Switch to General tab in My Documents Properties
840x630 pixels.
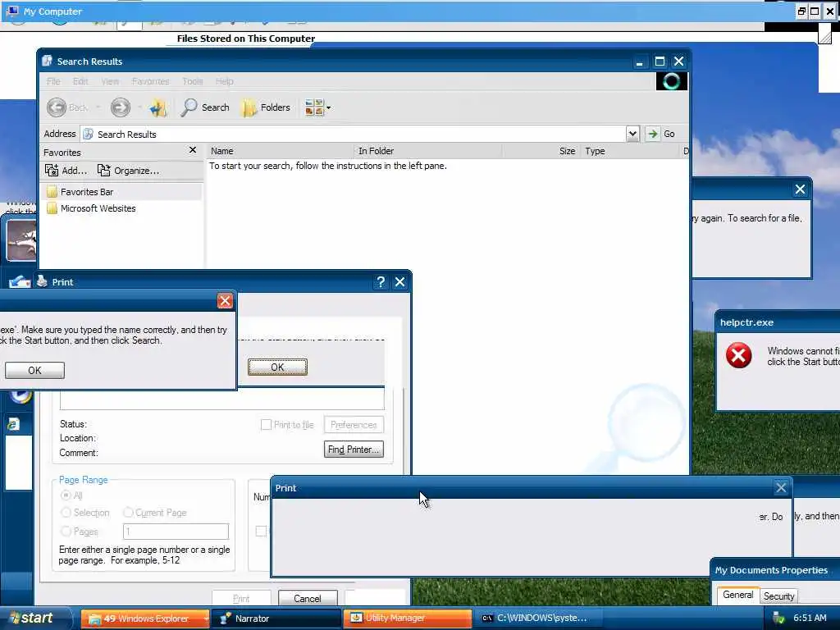coord(737,595)
